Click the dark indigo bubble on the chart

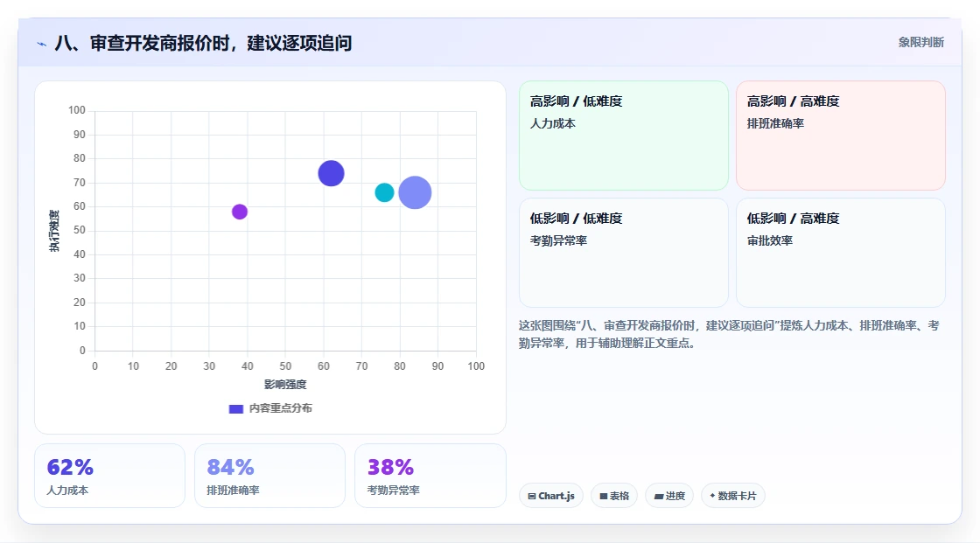tap(332, 173)
